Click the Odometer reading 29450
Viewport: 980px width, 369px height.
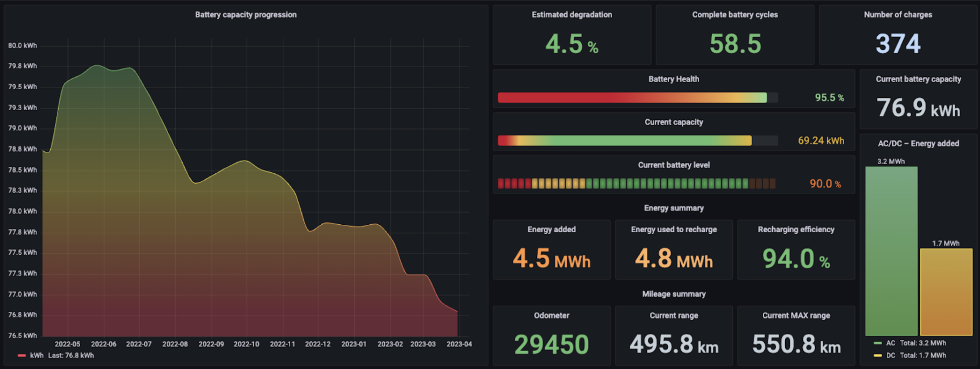(x=552, y=345)
